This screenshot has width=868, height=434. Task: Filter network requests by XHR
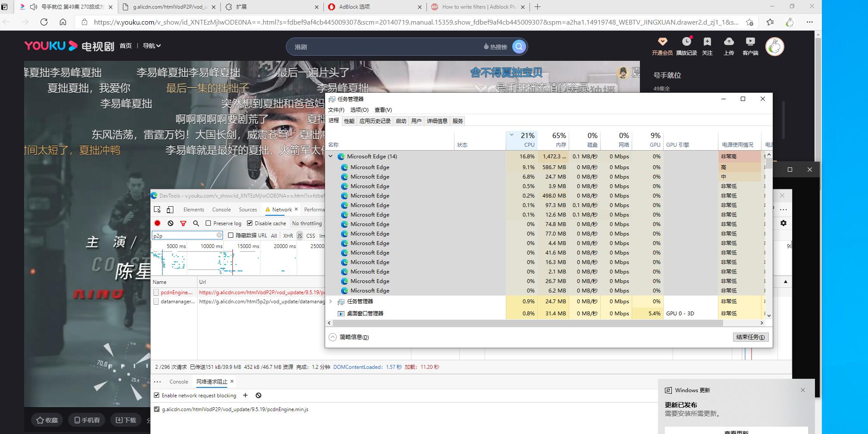point(288,236)
